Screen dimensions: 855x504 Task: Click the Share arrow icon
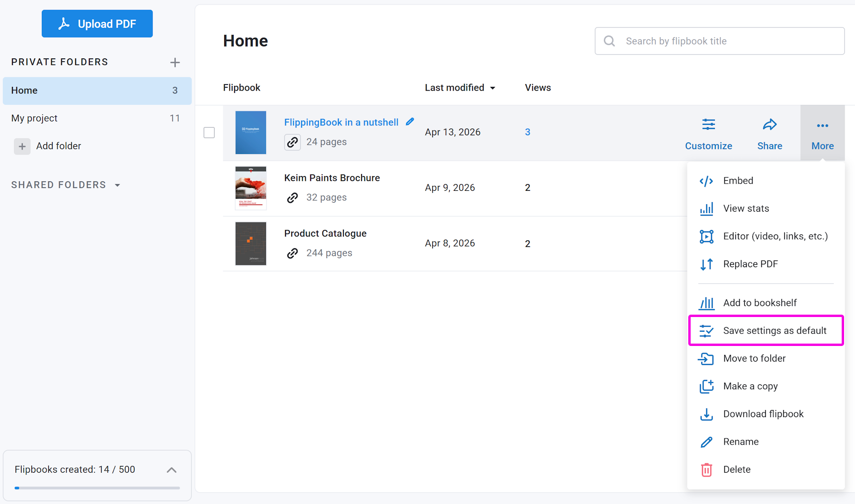[769, 125]
